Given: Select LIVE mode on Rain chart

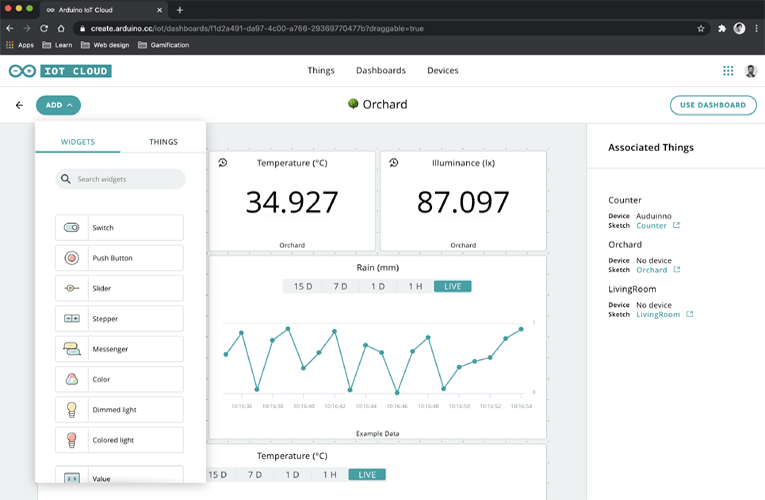Looking at the screenshot, I should (x=453, y=286).
